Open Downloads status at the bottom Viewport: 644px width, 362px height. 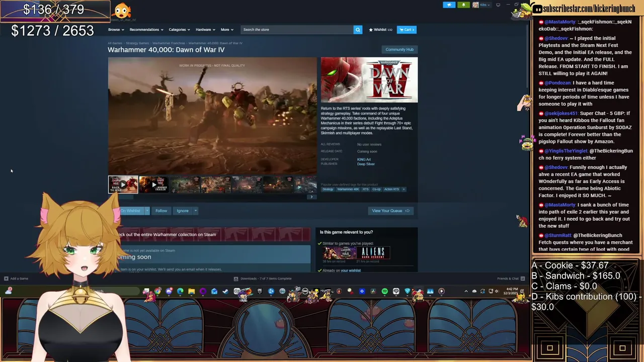pyautogui.click(x=263, y=279)
